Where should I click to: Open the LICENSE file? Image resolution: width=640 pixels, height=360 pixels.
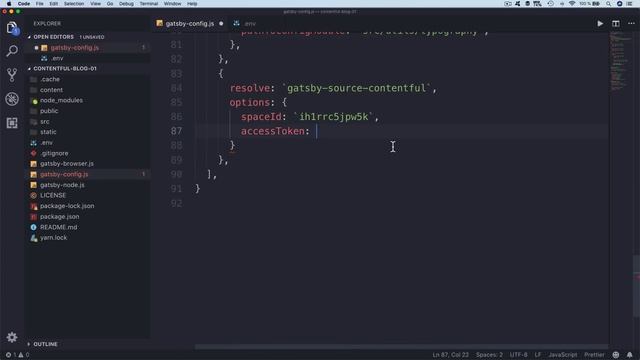(53, 196)
